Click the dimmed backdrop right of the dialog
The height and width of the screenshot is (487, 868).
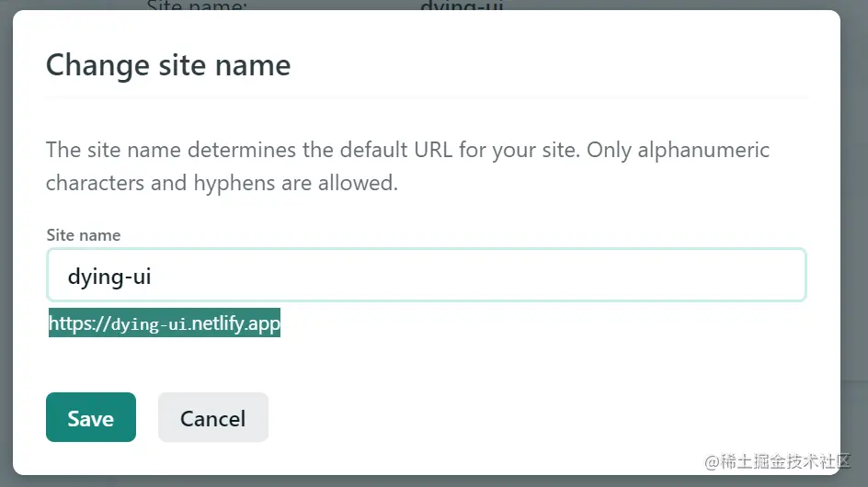click(854, 230)
